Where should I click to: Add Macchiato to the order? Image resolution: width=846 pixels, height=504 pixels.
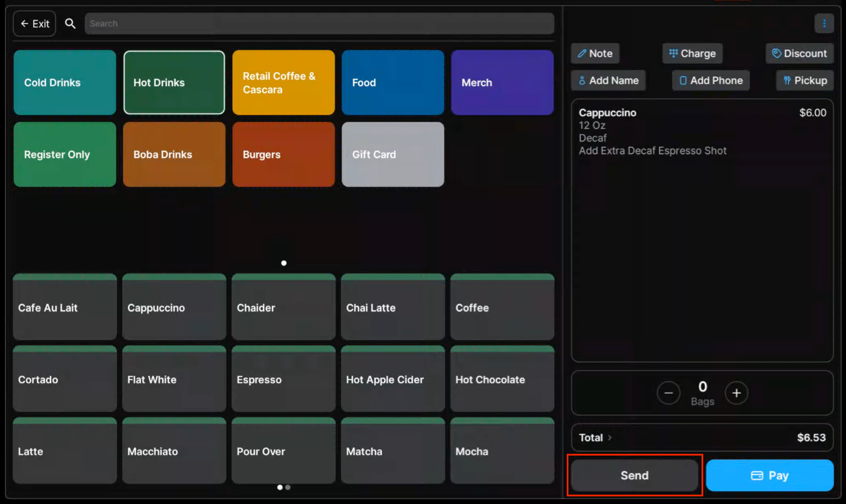click(x=174, y=451)
